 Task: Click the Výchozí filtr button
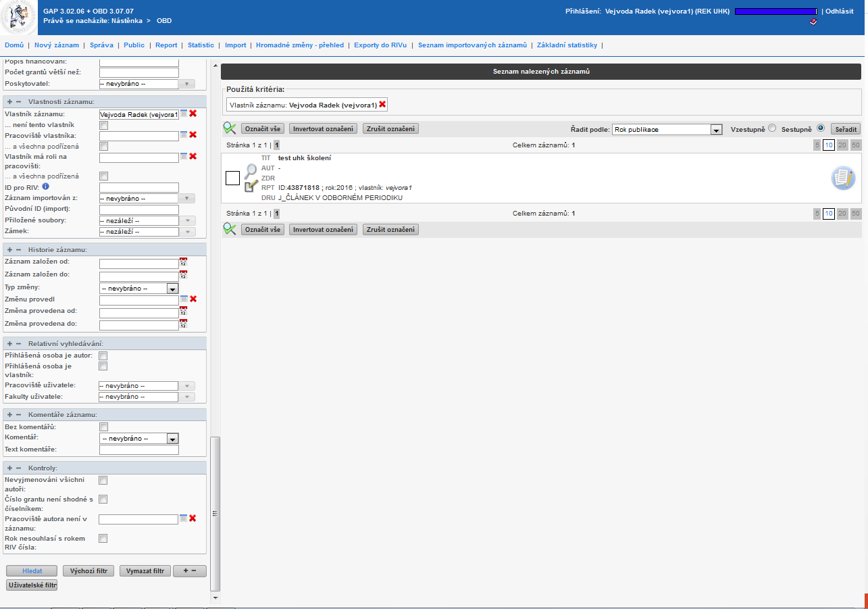click(x=88, y=570)
